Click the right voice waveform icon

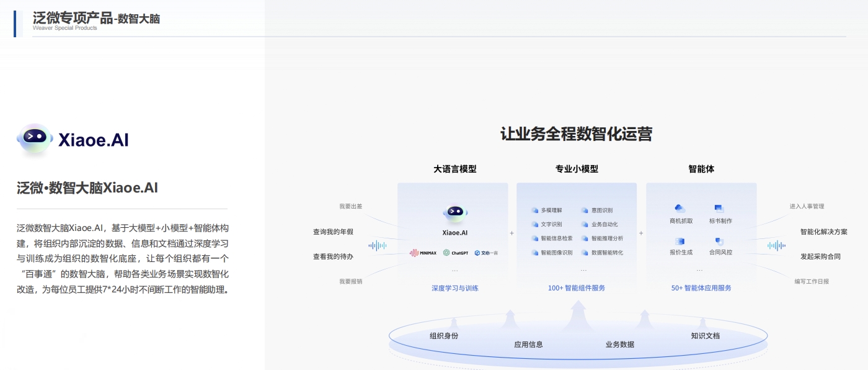tap(775, 245)
